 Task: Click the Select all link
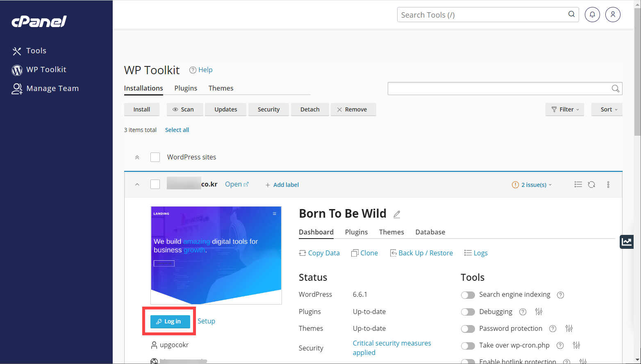[177, 130]
